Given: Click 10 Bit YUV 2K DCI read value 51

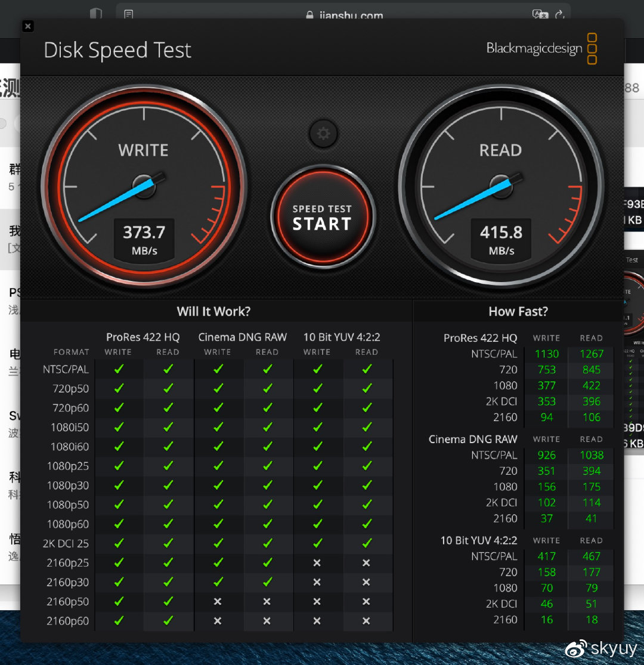Looking at the screenshot, I should (x=592, y=604).
